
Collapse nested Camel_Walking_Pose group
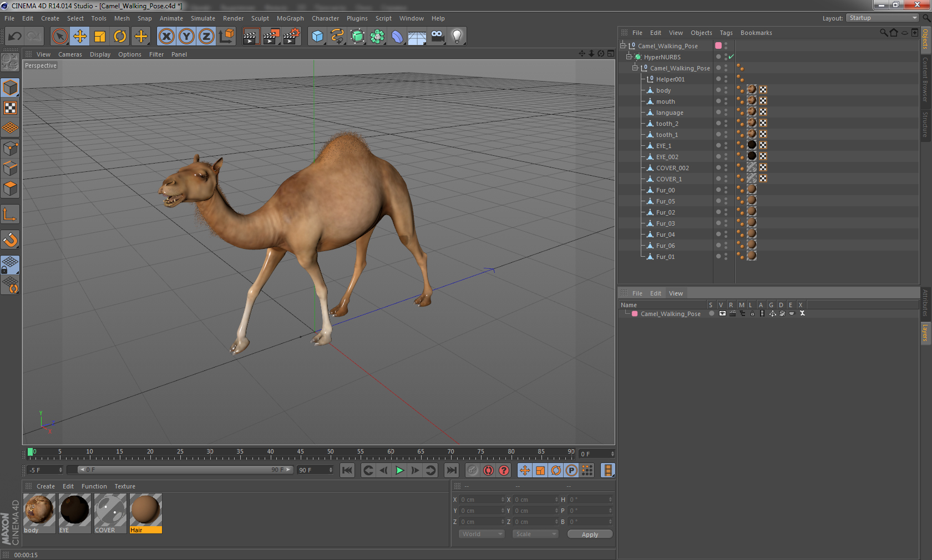click(635, 68)
